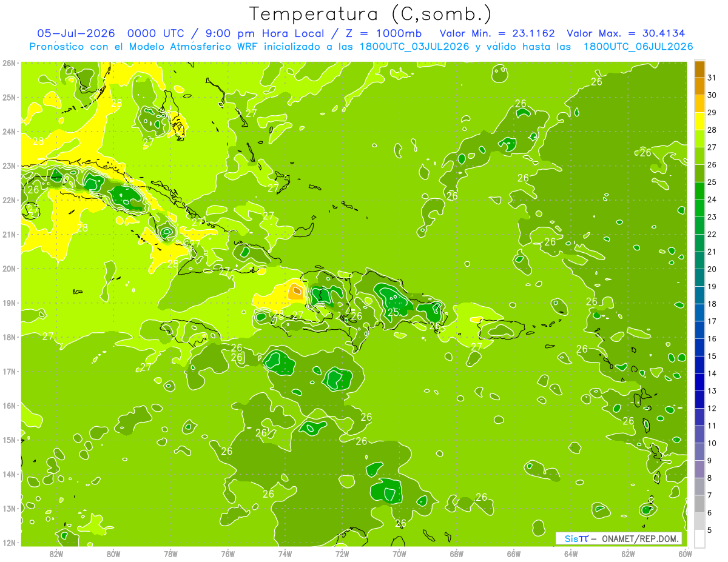728x562 pixels.
Task: Click the '1800UTC_03JUL2026' initialization time
Action: (x=415, y=47)
